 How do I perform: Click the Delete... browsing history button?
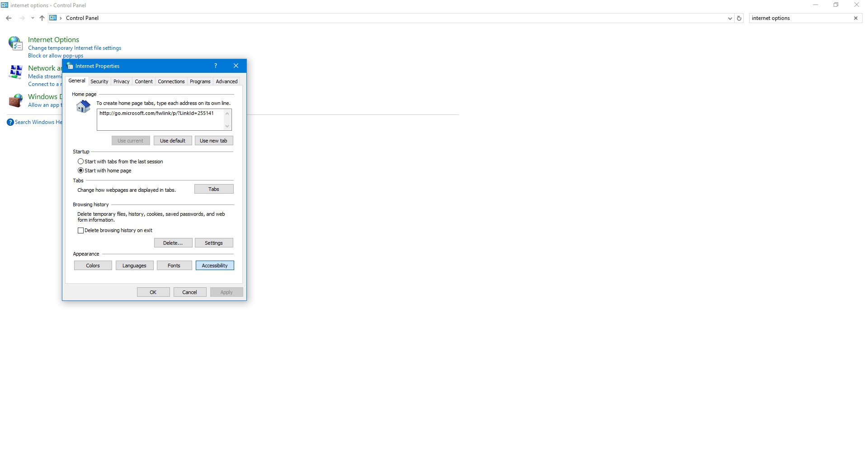173,243
